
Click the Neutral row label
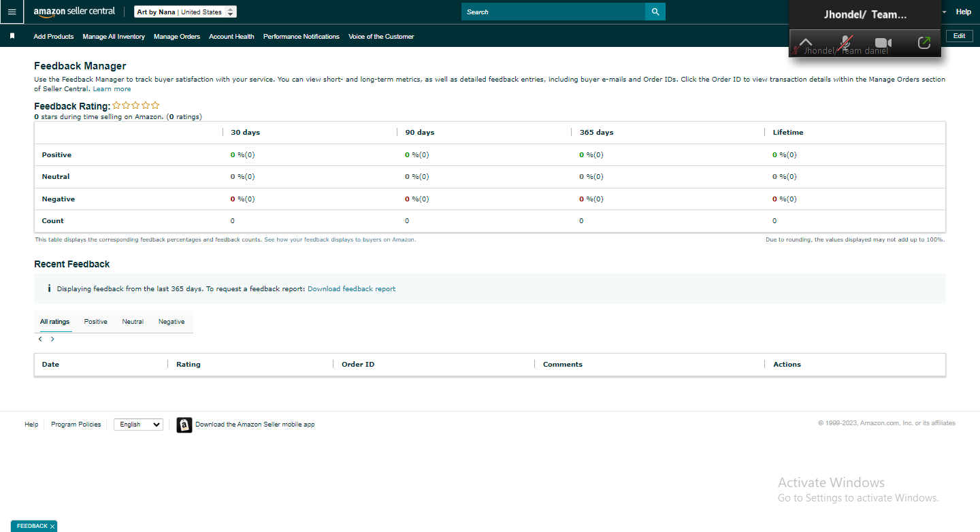[56, 177]
